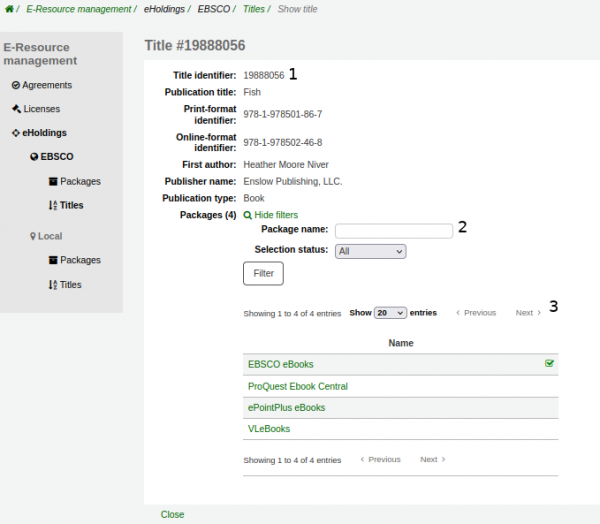
Task: Click the home icon in breadcrumb
Action: click(8, 9)
